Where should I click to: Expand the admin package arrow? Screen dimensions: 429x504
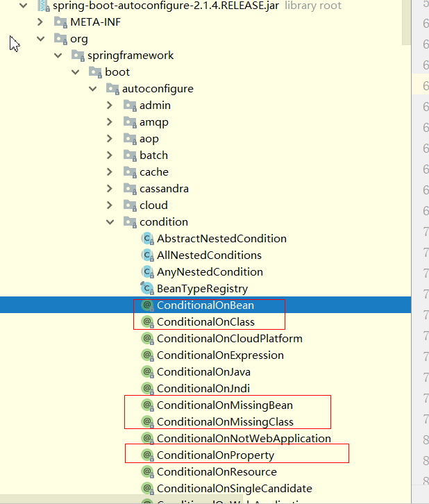click(x=110, y=106)
